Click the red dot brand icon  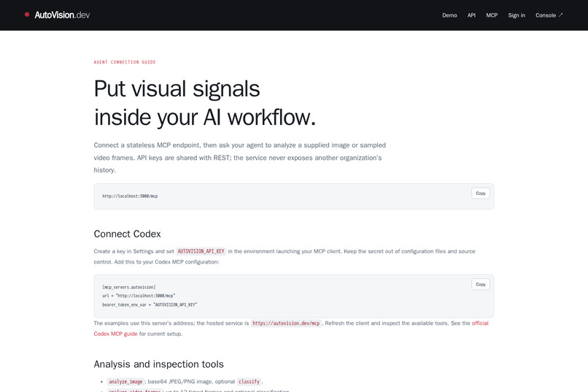(x=27, y=15)
